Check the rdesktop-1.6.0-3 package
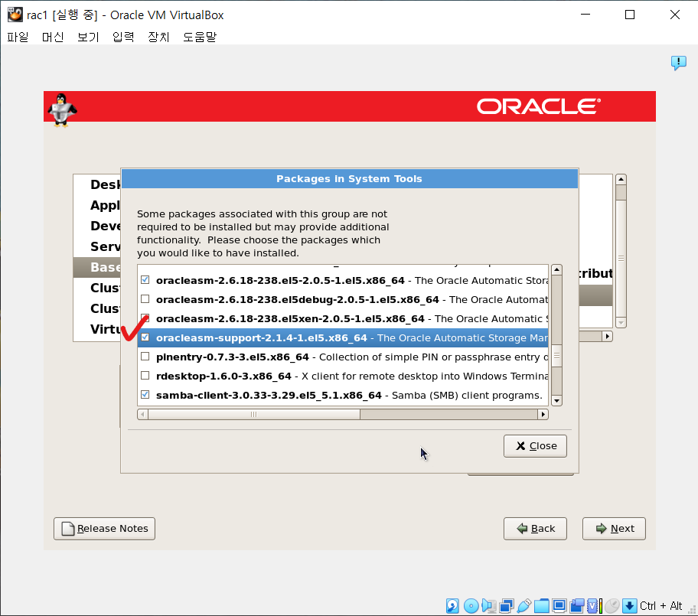Screen dimensions: 698x616 point(145,376)
